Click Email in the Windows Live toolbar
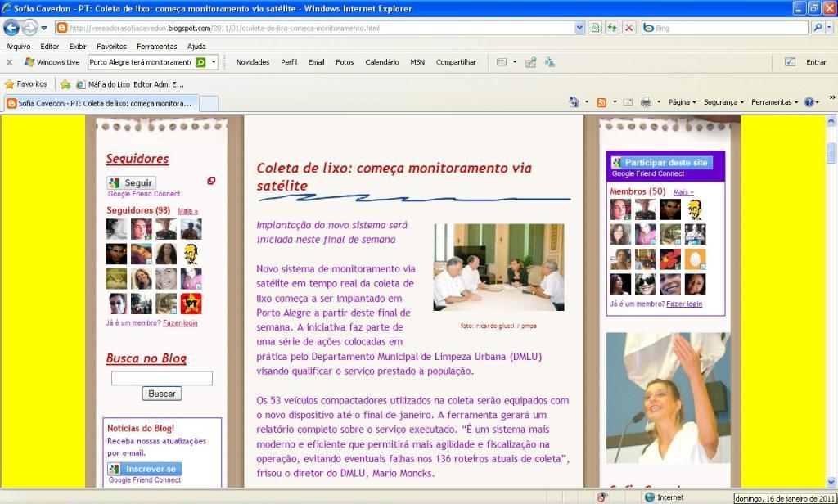838x504 pixels. point(317,62)
